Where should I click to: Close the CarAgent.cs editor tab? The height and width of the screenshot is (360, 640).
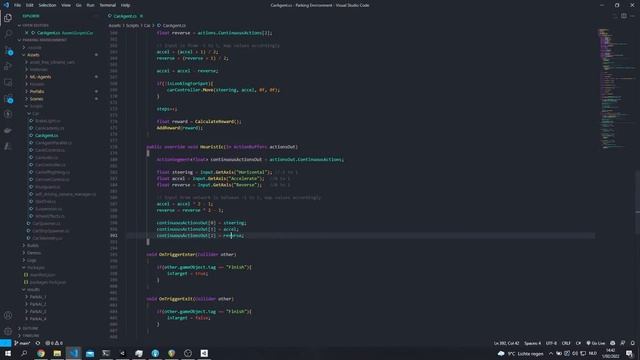coord(141,16)
